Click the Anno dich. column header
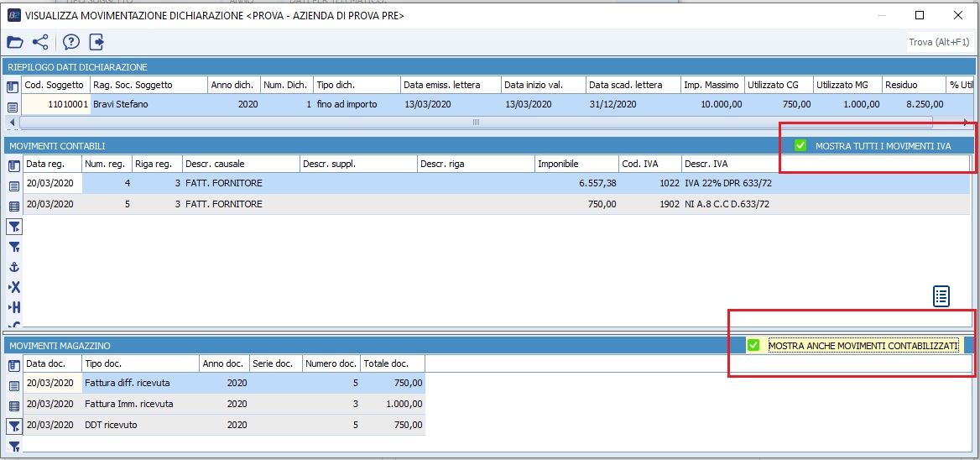The height and width of the screenshot is (460, 980). (x=233, y=85)
